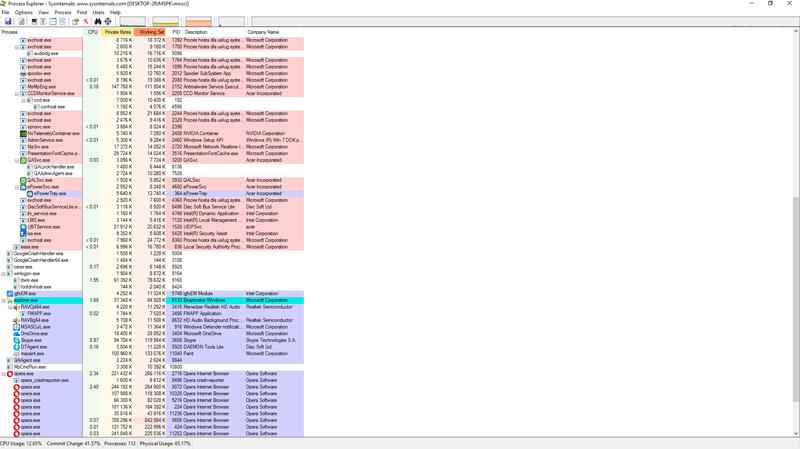The width and height of the screenshot is (800, 449).
Task: Click the parent opera.exe Opera logo icon
Action: (10, 373)
